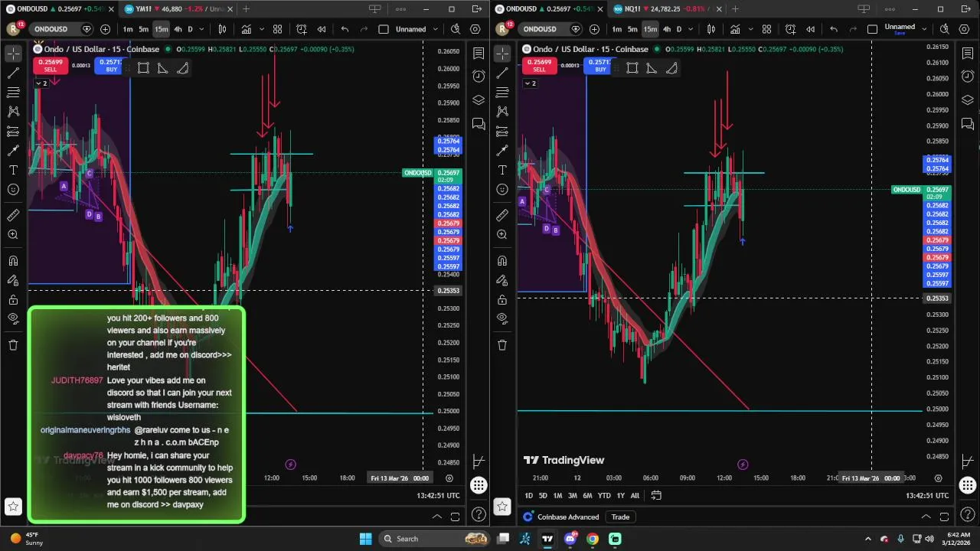The width and height of the screenshot is (980, 551).
Task: Expand the indicators dropdown arrow in left window
Action: (x=262, y=29)
